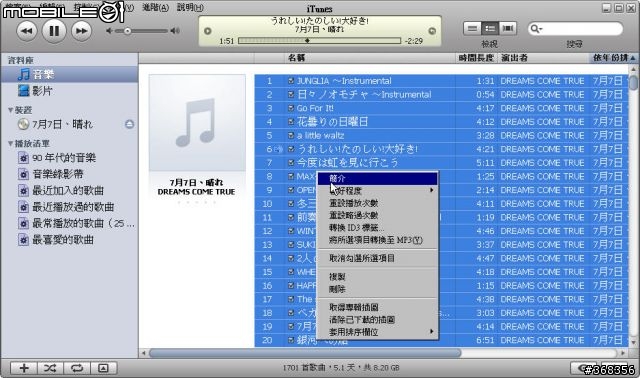Click the album artwork placeholder
The height and width of the screenshot is (378, 640).
[197, 122]
